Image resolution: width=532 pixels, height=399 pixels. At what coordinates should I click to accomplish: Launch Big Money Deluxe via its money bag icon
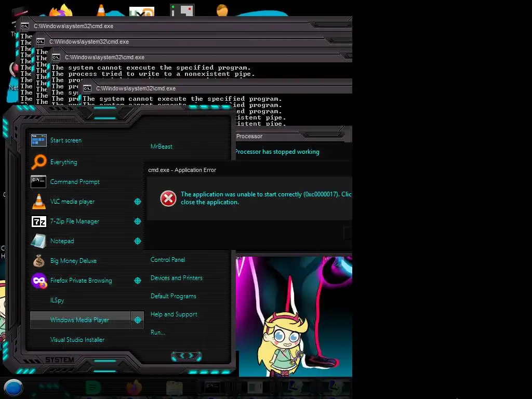click(38, 261)
